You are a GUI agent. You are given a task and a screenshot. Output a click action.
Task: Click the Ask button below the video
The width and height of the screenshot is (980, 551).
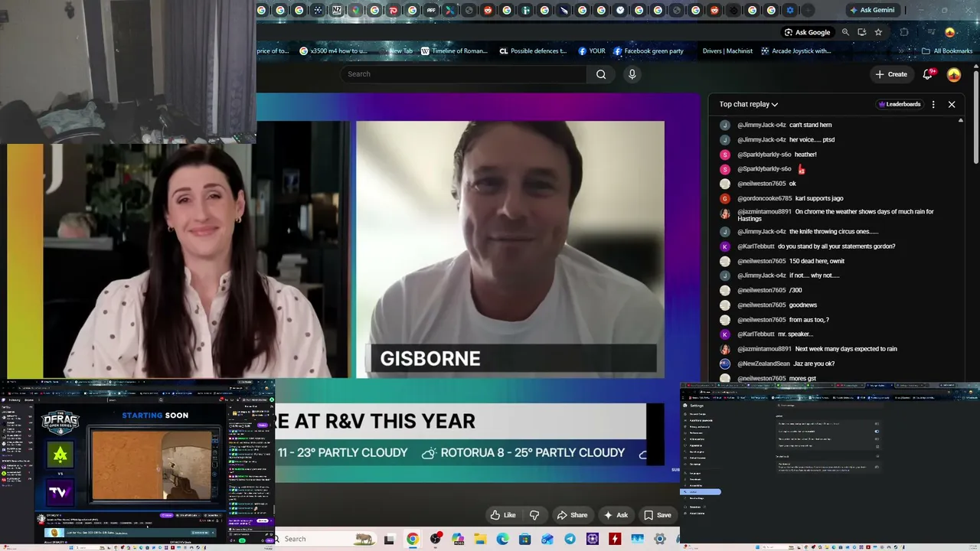coord(616,515)
